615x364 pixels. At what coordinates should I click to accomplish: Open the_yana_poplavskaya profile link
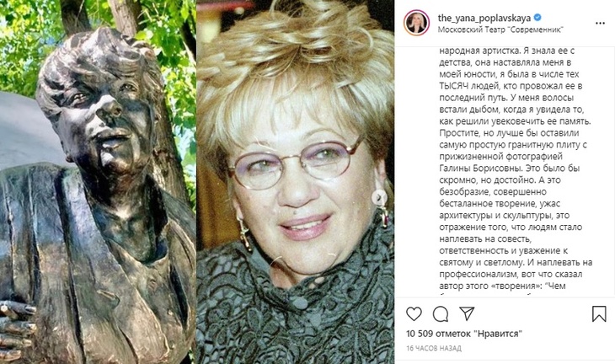pos(484,18)
